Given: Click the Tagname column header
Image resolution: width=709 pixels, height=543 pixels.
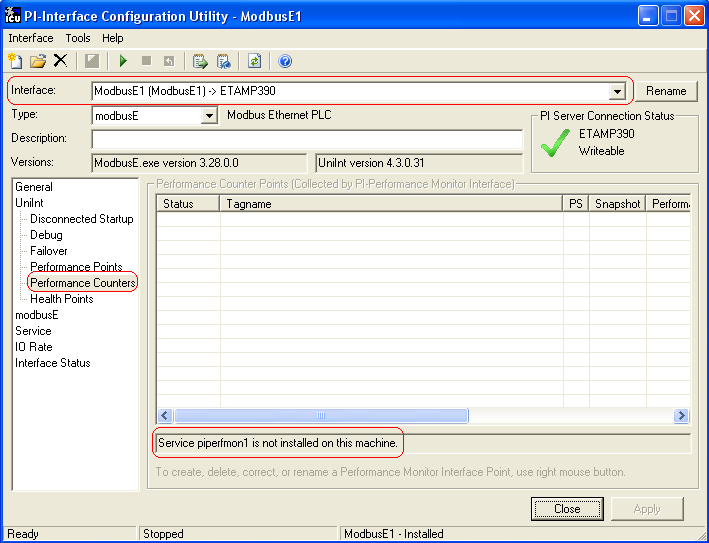Looking at the screenshot, I should [391, 204].
